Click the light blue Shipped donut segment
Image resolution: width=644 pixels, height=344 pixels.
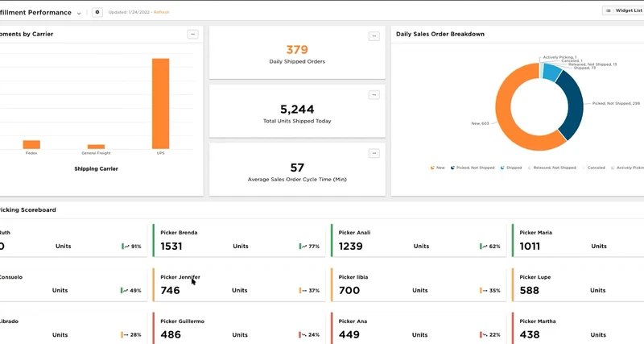552,73
